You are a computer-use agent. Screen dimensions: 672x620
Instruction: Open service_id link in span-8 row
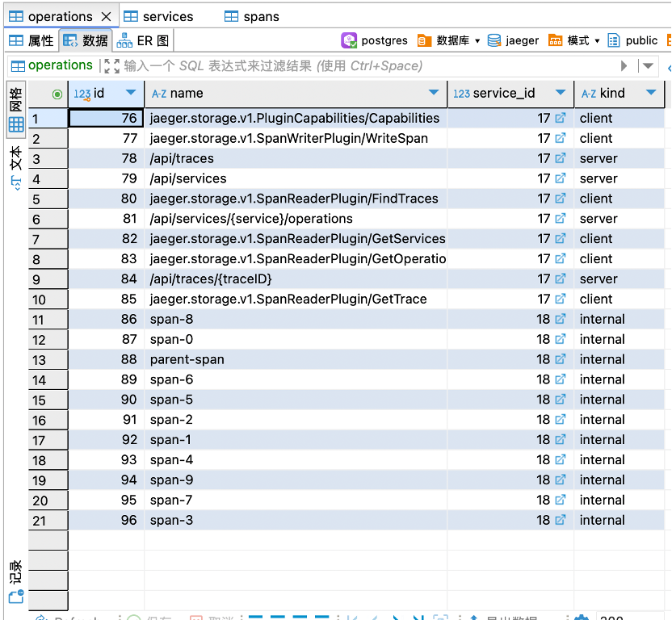pos(561,319)
